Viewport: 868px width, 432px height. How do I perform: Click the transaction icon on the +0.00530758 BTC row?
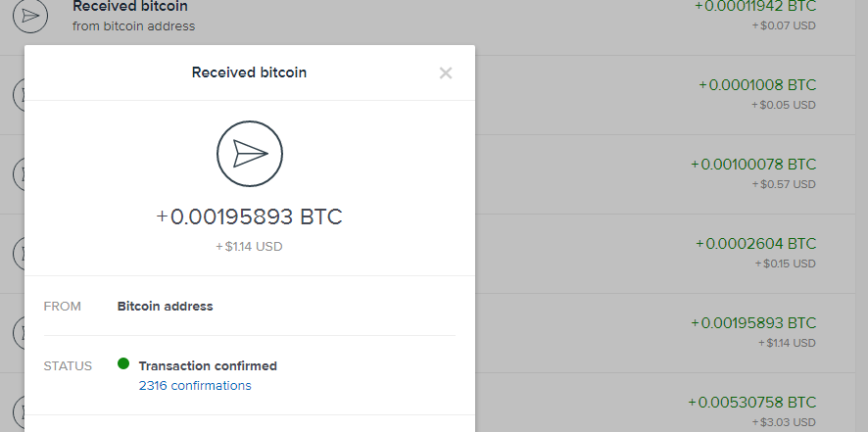(20, 409)
